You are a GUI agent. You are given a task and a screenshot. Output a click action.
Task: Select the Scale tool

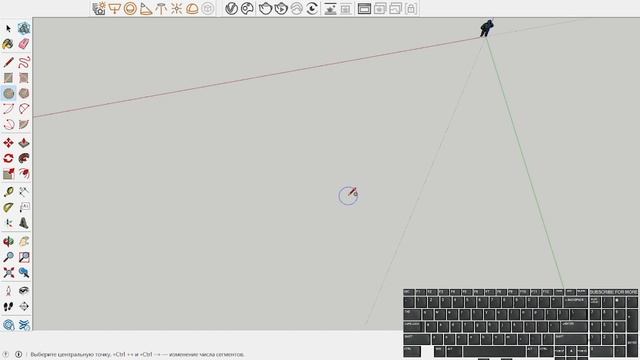point(9,174)
